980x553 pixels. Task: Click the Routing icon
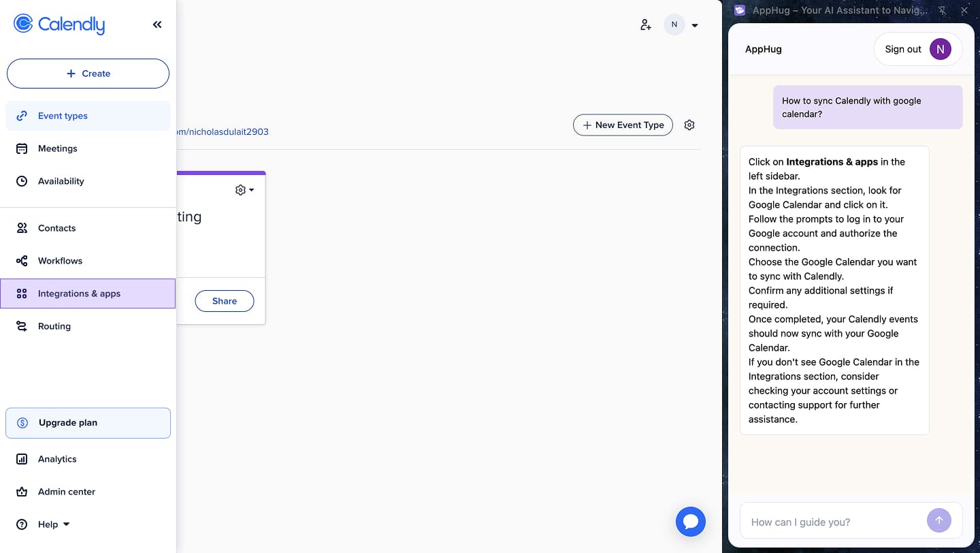coord(22,326)
